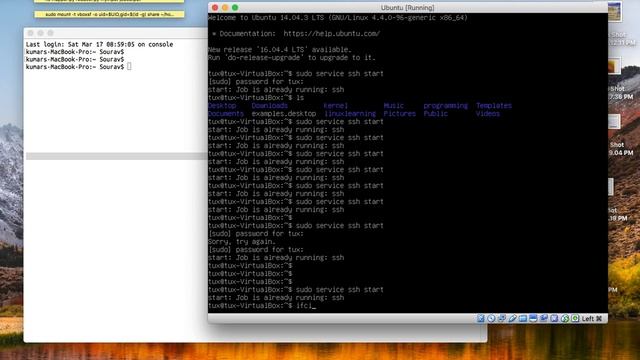
Task: Click 'Pictures' directory in the ls output
Action: point(400,113)
